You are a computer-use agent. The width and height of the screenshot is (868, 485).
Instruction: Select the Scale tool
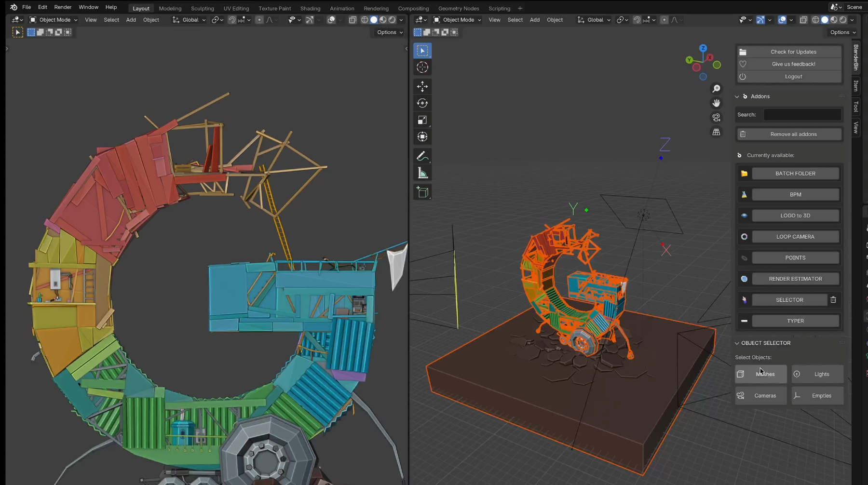click(x=422, y=120)
